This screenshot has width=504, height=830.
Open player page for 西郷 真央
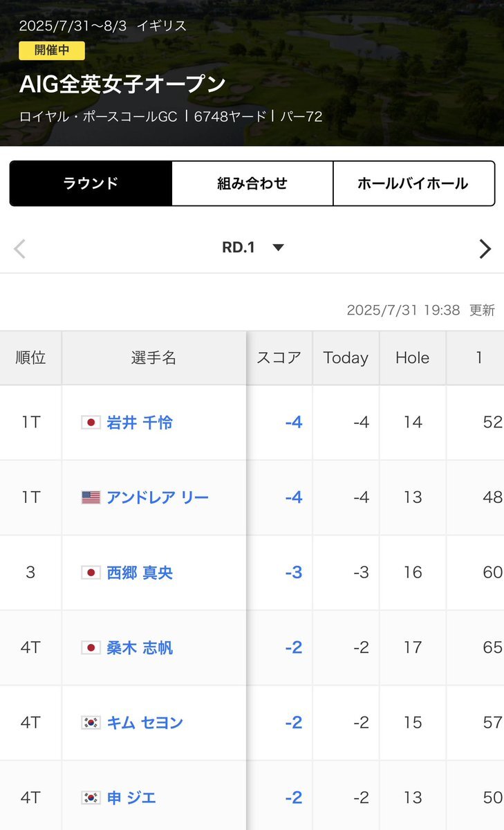(140, 573)
